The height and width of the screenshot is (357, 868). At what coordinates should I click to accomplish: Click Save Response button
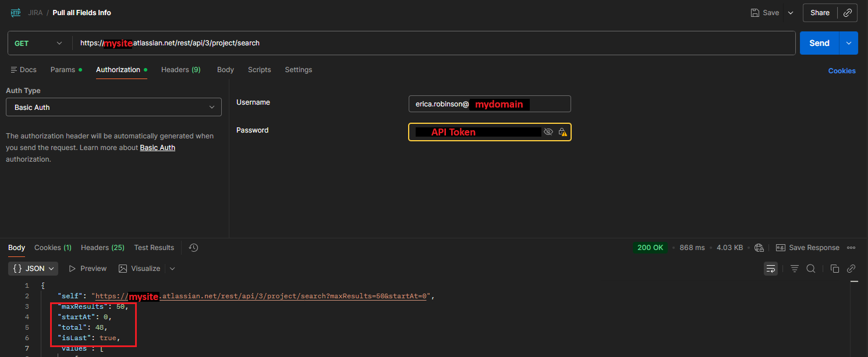pyautogui.click(x=808, y=248)
